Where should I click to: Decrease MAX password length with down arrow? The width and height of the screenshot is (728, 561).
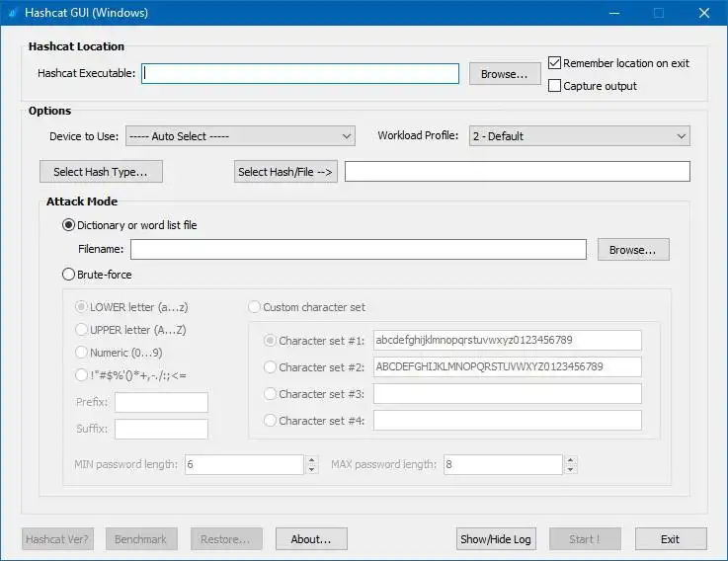(571, 469)
